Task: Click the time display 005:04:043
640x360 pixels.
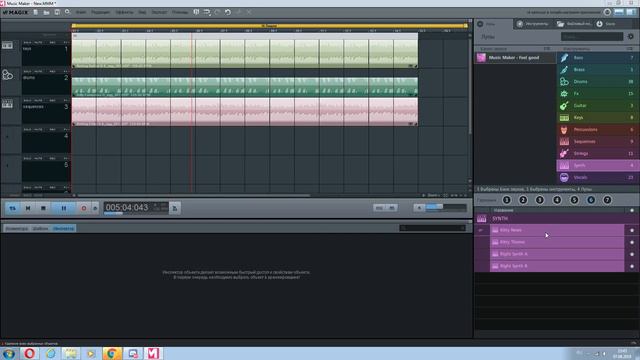Action: pos(127,208)
